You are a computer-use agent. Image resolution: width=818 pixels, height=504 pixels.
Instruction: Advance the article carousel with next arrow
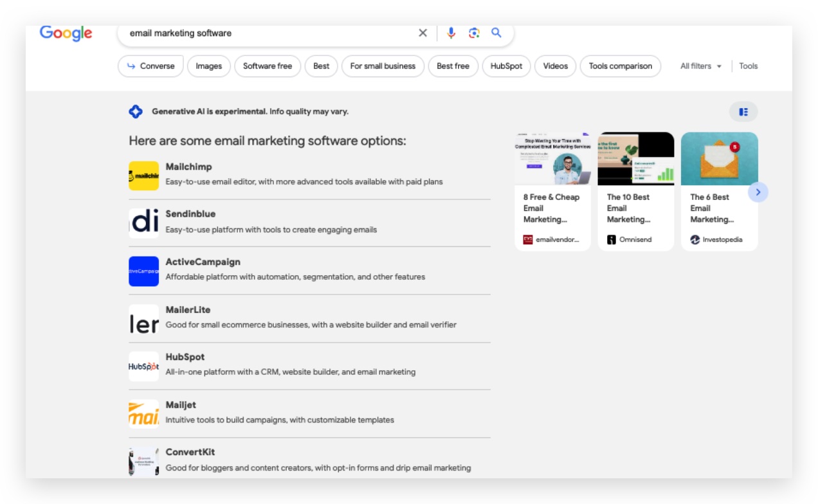tap(758, 192)
